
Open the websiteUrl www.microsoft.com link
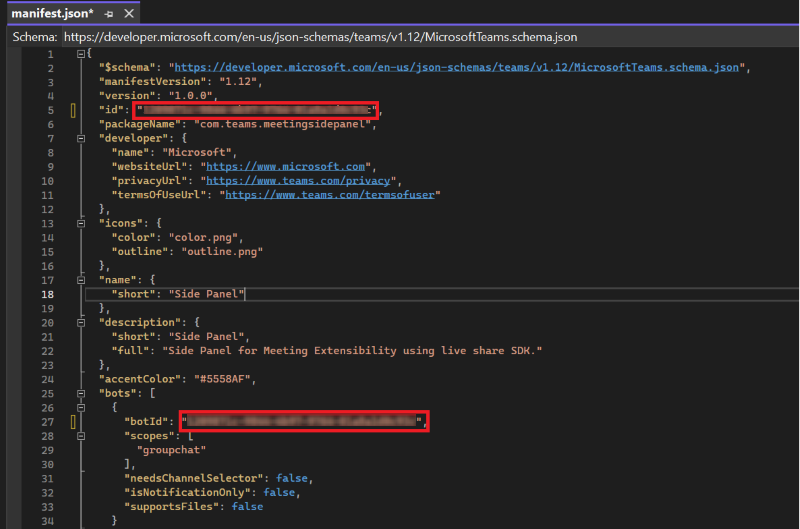(x=285, y=166)
